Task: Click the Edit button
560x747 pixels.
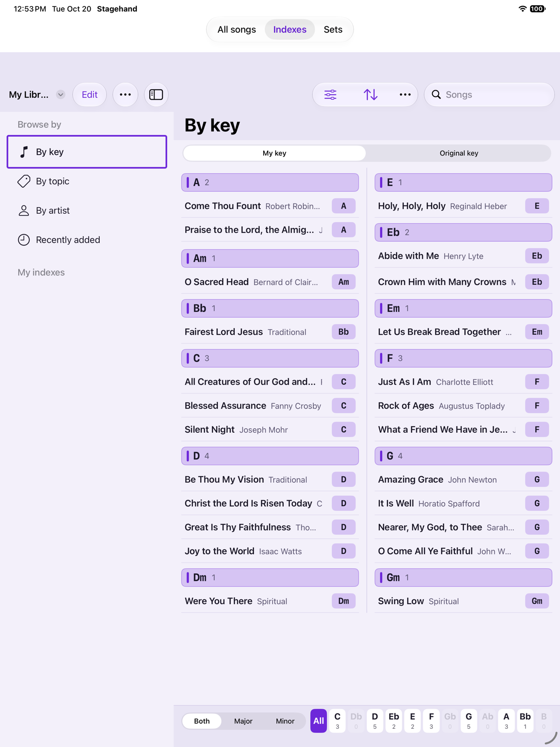Action: point(90,95)
